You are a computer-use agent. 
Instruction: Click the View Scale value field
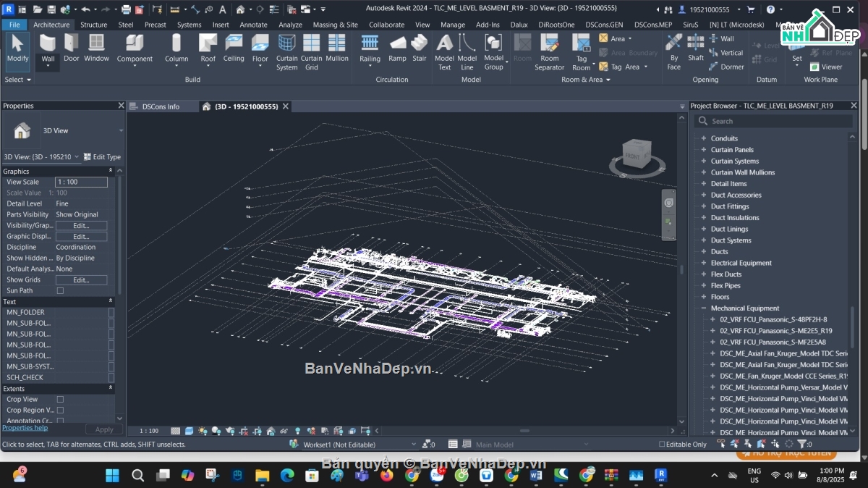(x=81, y=182)
